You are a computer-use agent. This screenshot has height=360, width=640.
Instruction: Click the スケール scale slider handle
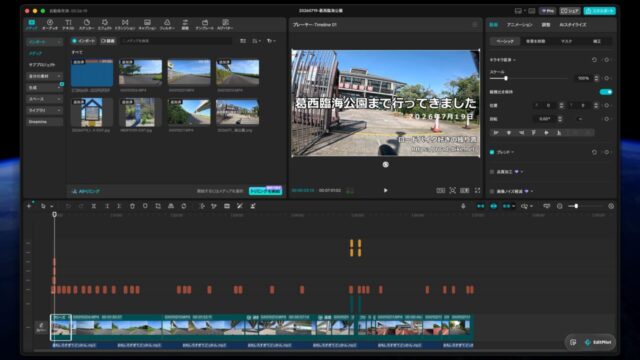coord(506,78)
